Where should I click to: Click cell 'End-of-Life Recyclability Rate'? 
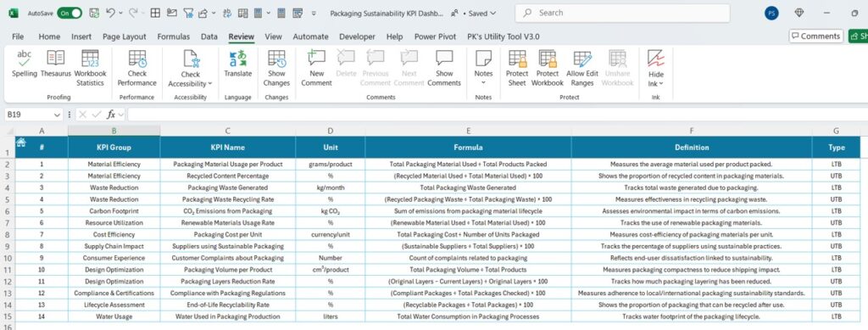tap(227, 305)
